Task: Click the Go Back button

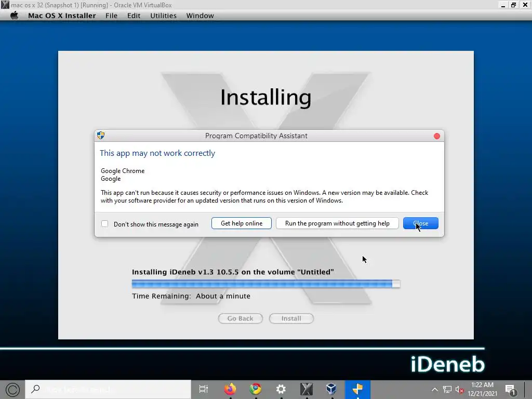Action: point(240,318)
